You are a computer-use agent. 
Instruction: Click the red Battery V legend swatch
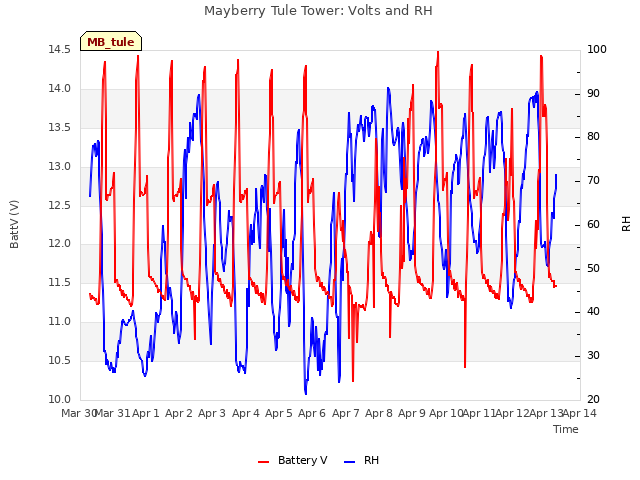[264, 462]
